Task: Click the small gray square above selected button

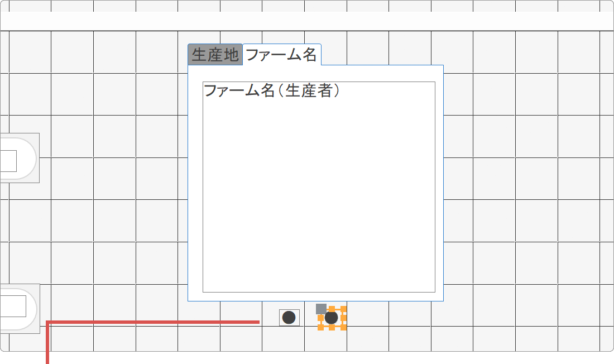Action: [321, 309]
